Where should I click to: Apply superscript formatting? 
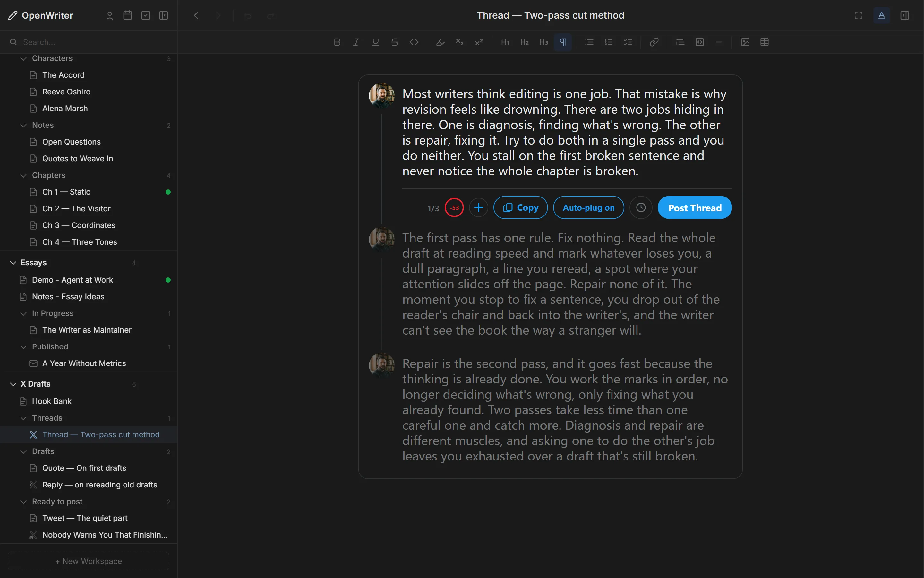479,42
